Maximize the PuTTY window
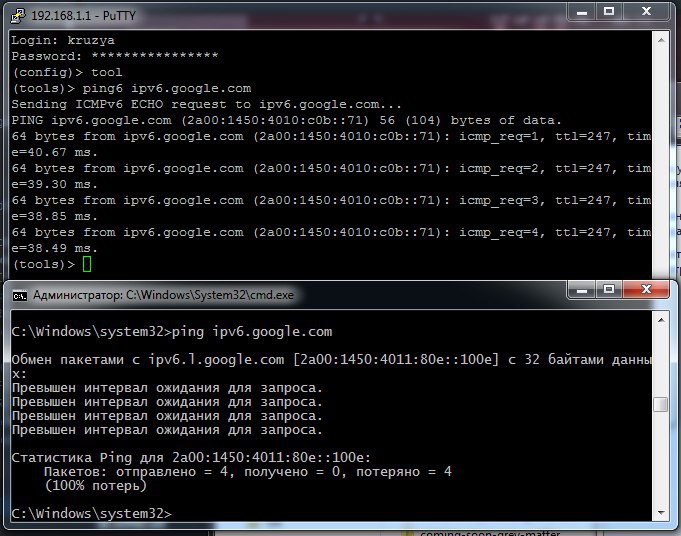 (x=609, y=11)
